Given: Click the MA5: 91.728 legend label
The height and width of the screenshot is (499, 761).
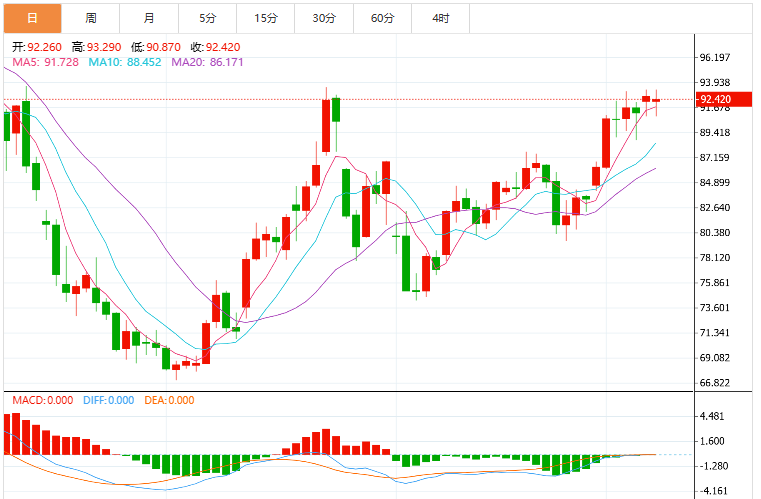Looking at the screenshot, I should point(45,62).
